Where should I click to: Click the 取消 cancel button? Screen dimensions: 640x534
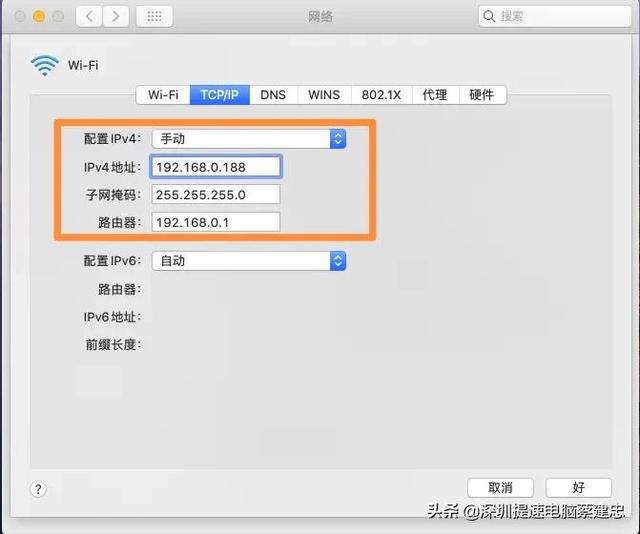coord(500,487)
